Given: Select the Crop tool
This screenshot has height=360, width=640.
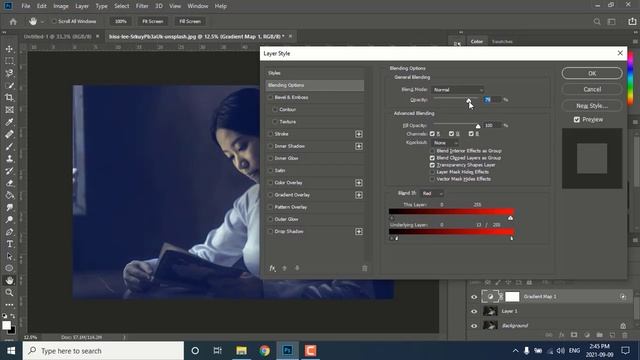Looking at the screenshot, I should pos(9,98).
